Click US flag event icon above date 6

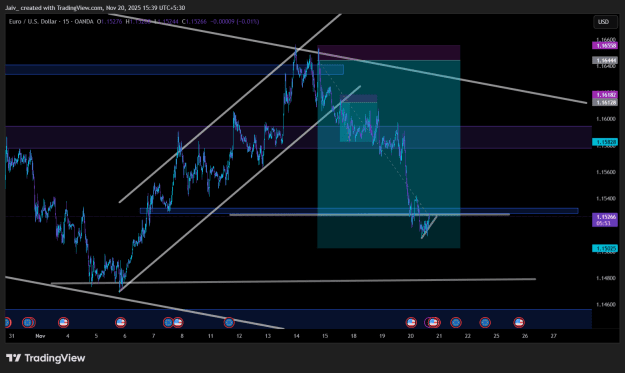(120, 322)
